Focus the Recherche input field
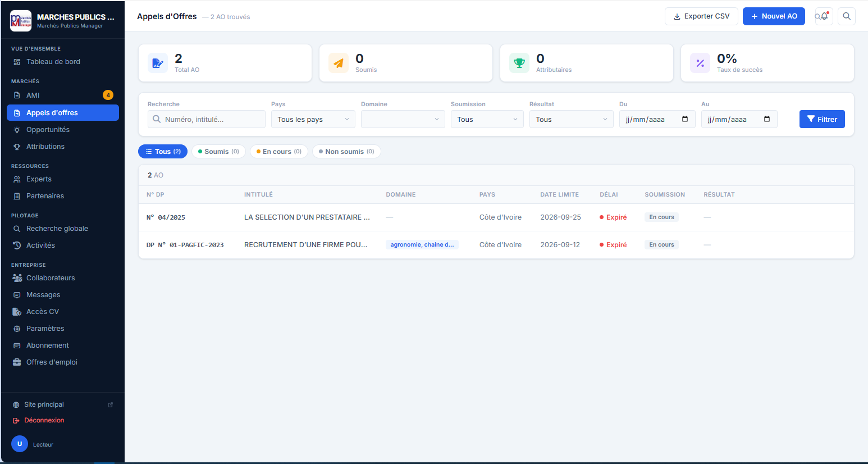This screenshot has height=464, width=868. coord(207,119)
